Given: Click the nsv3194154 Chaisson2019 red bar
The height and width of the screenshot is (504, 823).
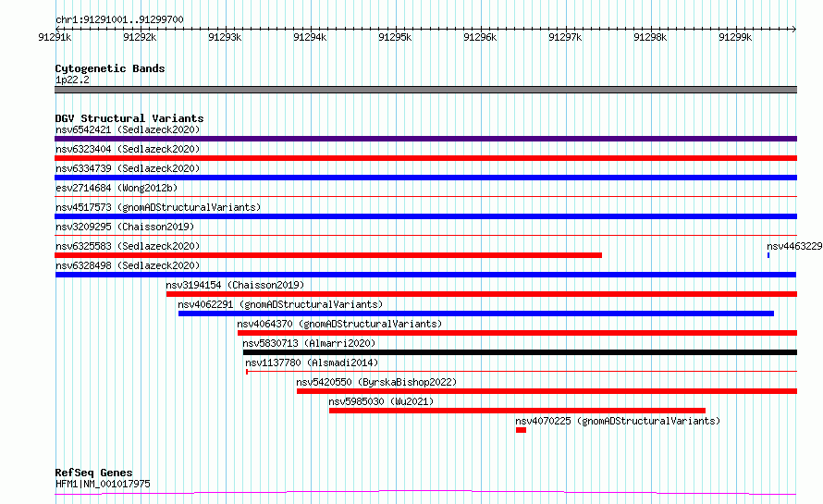Looking at the screenshot, I should (x=482, y=294).
